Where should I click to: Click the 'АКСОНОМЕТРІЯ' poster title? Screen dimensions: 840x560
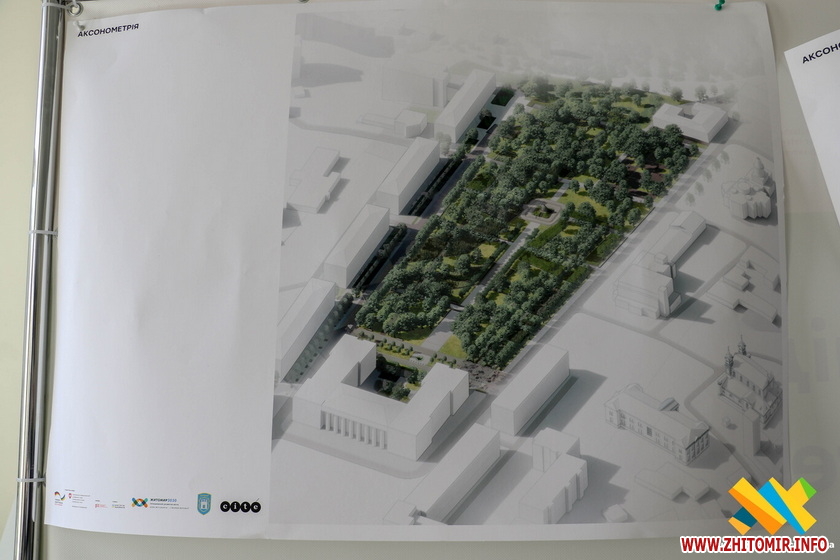pos(110,29)
